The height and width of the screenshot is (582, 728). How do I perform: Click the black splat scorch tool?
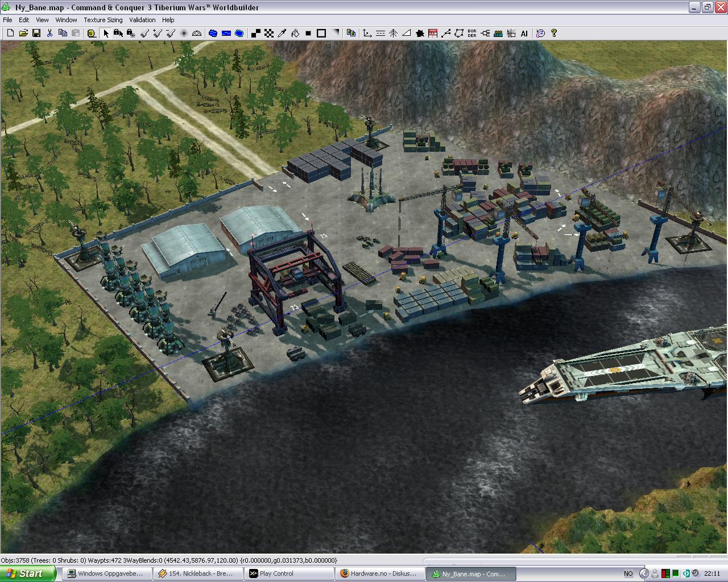(x=420, y=34)
